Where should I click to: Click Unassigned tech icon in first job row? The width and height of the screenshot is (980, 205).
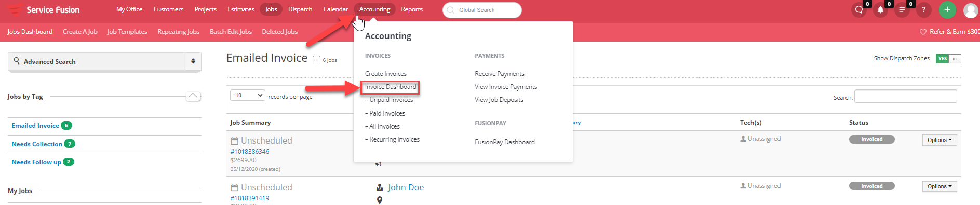pyautogui.click(x=743, y=139)
